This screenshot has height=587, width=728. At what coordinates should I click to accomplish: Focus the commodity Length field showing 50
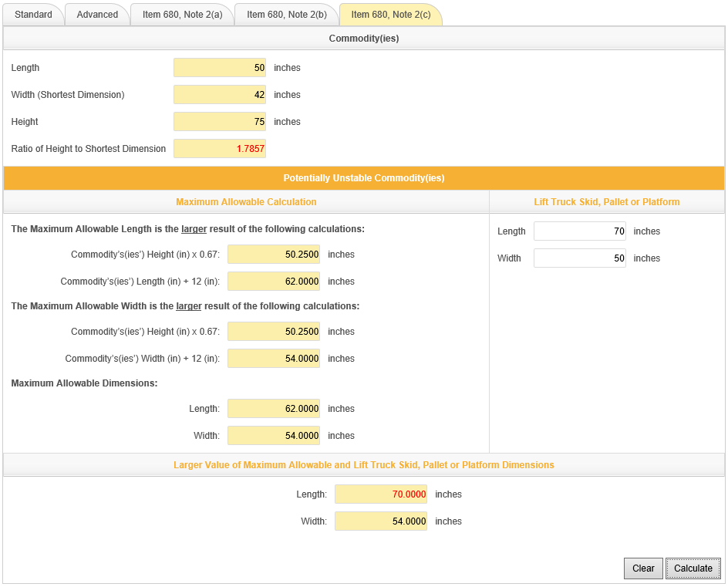coord(220,68)
